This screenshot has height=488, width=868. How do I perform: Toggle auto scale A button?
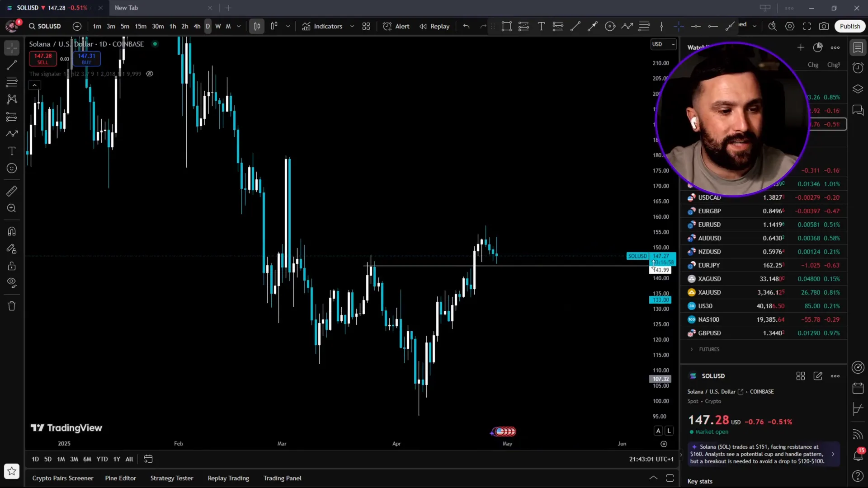[x=658, y=431]
